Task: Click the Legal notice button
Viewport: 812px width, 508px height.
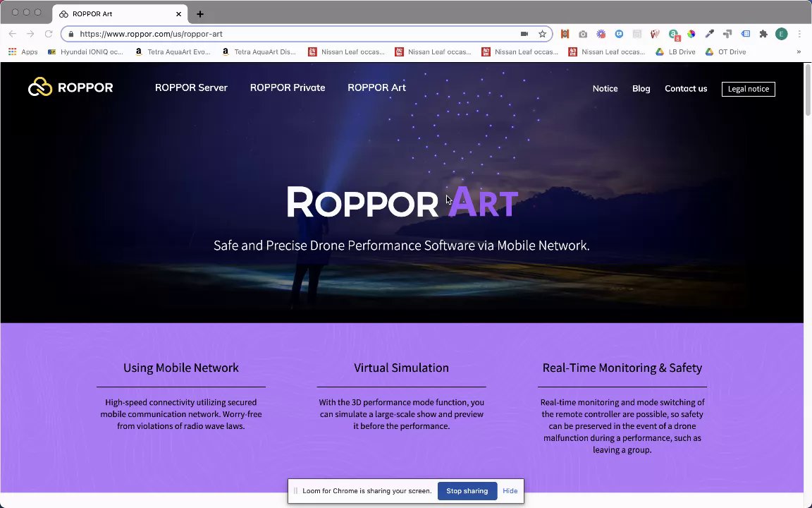Action: coord(749,89)
